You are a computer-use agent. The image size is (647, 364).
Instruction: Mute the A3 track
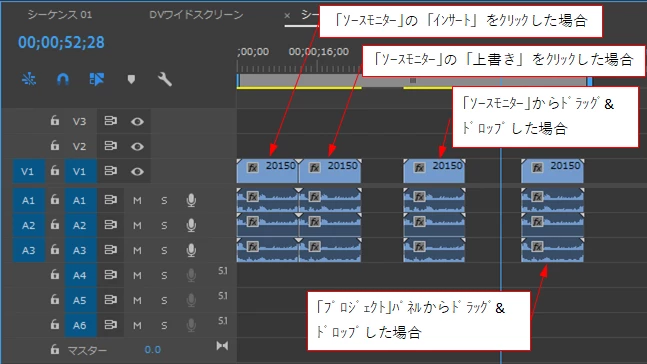point(137,251)
